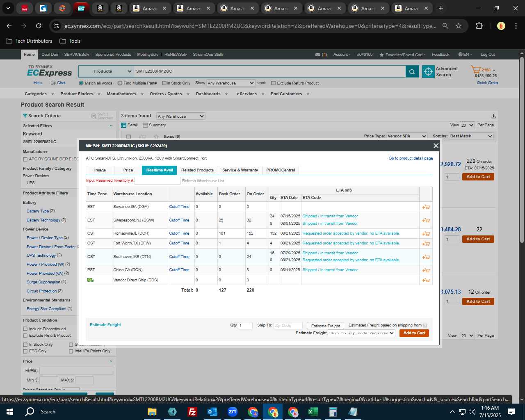This screenshot has width=525, height=420.
Task: Click the Vendor Direct Ship truck icon
Action: point(90,280)
